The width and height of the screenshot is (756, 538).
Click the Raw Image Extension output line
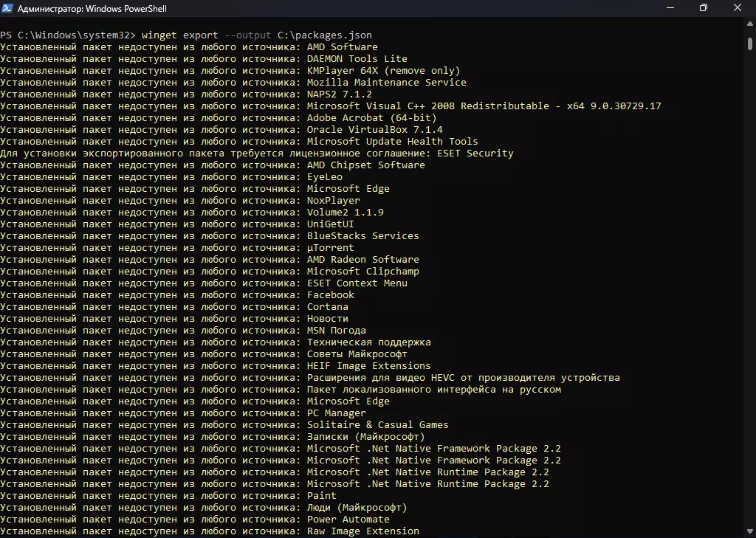click(362, 531)
